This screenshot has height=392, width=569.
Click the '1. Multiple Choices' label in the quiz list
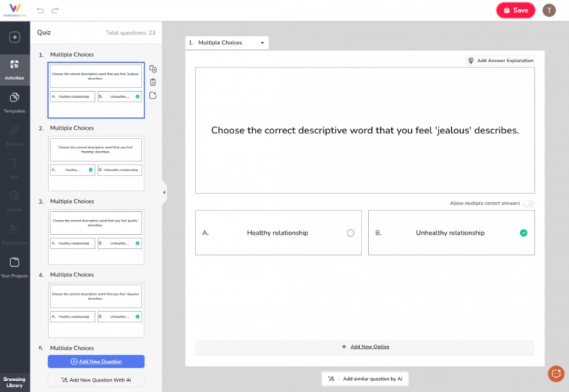(67, 54)
